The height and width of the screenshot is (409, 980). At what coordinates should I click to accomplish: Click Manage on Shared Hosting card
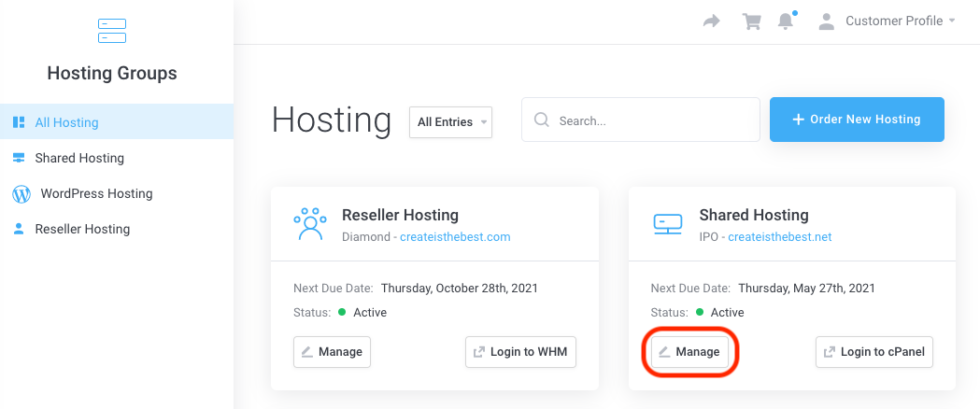689,352
